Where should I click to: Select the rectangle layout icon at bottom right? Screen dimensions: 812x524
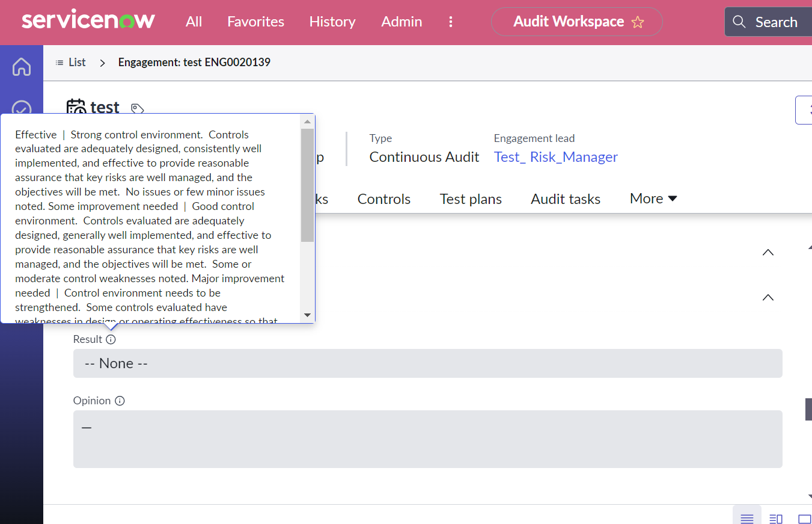click(x=804, y=519)
